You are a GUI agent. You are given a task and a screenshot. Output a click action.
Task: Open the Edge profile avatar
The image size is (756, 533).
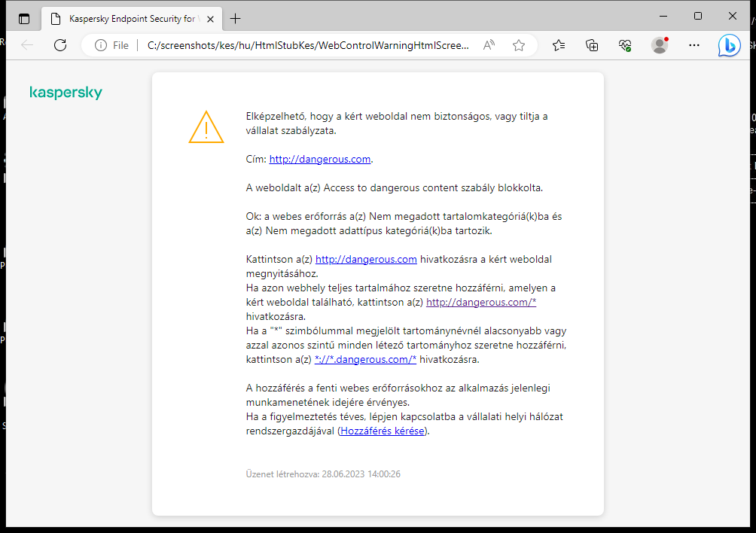click(x=659, y=45)
